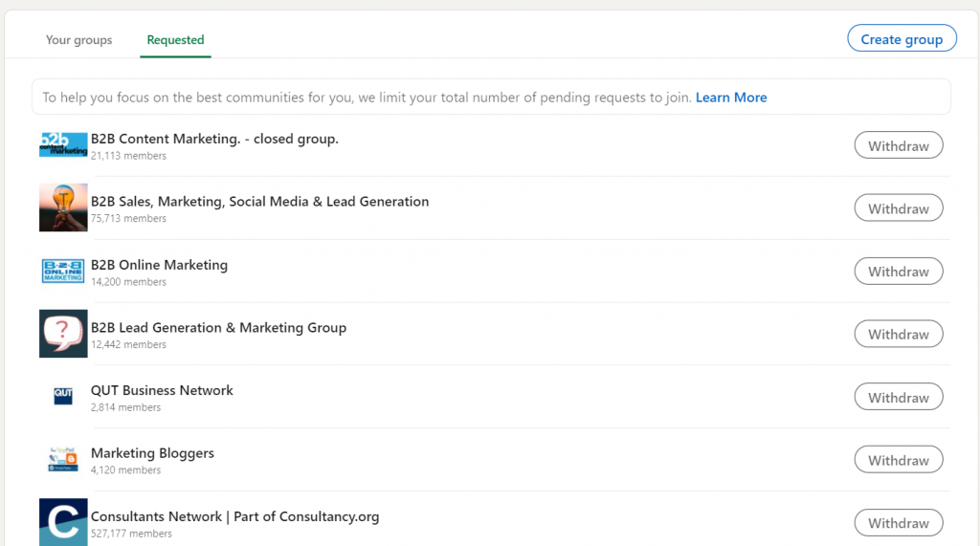
Task: Click the B2B Online Marketing group logo
Action: click(x=63, y=271)
